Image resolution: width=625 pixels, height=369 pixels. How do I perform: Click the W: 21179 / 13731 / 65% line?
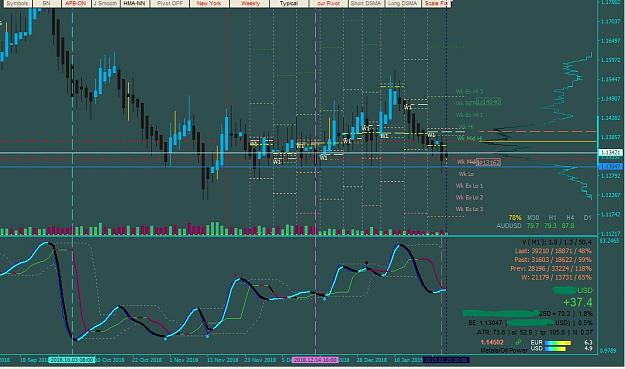[556, 277]
